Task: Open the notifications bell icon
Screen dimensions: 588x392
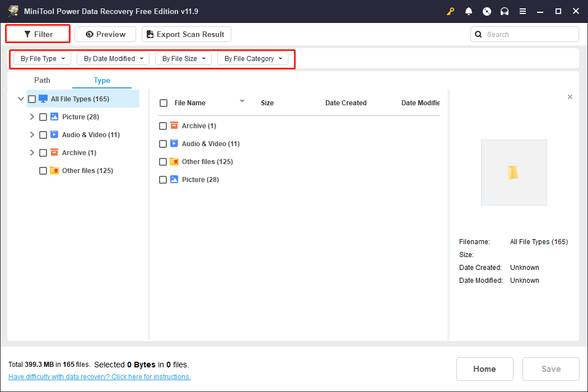Action: [x=468, y=11]
